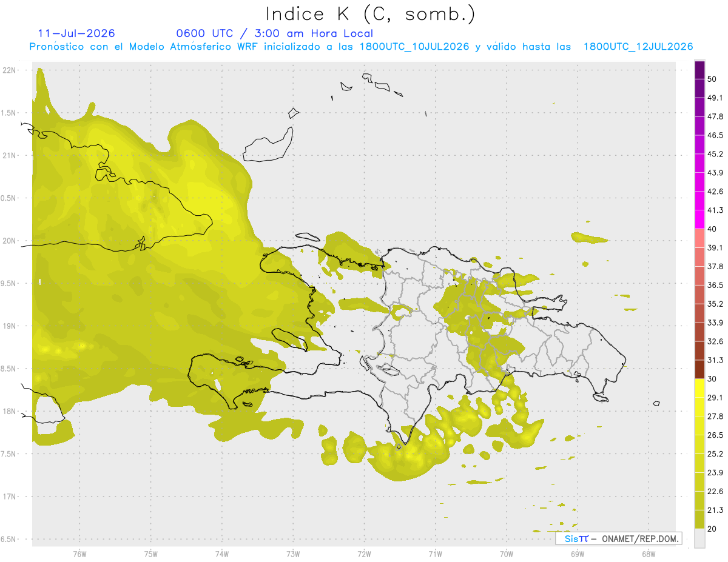Click the "45.2" color scale value

pos(715,154)
